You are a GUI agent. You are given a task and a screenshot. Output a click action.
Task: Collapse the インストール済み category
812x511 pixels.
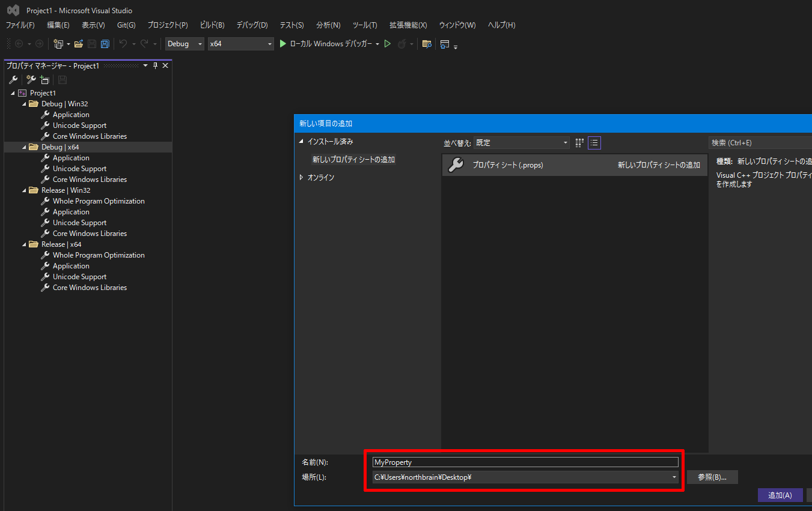302,142
